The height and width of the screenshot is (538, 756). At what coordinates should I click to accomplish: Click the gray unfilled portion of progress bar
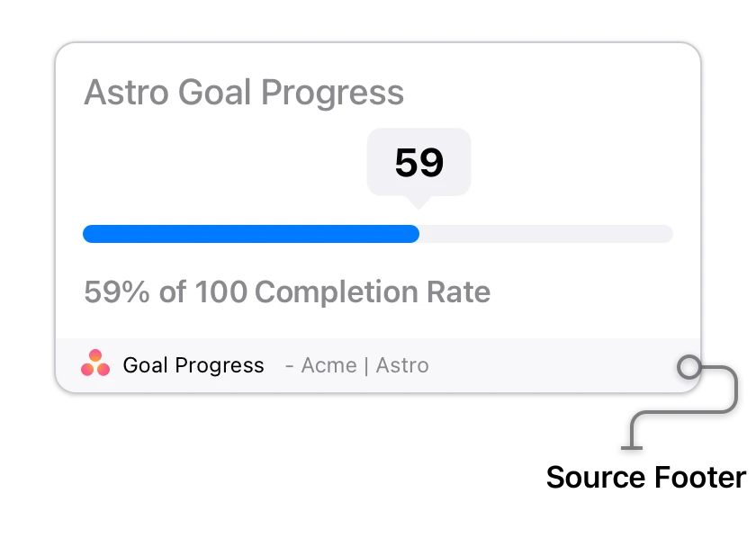(x=546, y=234)
